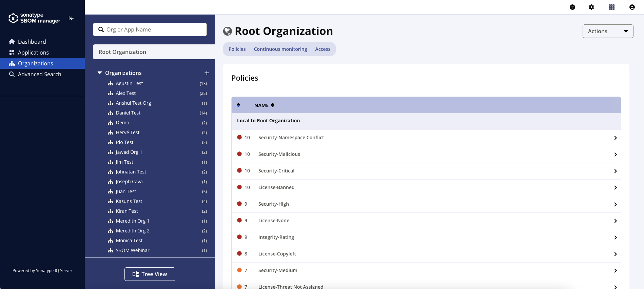Click the org icon next to Kiran Test

pyautogui.click(x=111, y=211)
